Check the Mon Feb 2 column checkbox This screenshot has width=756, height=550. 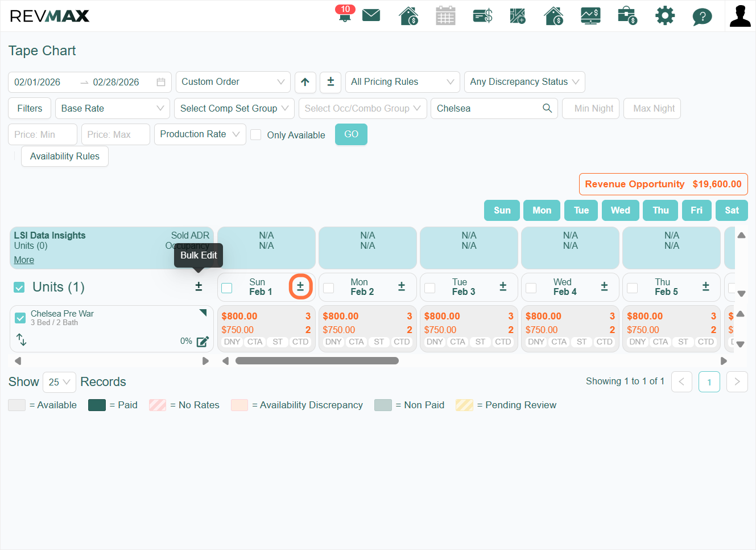click(328, 288)
